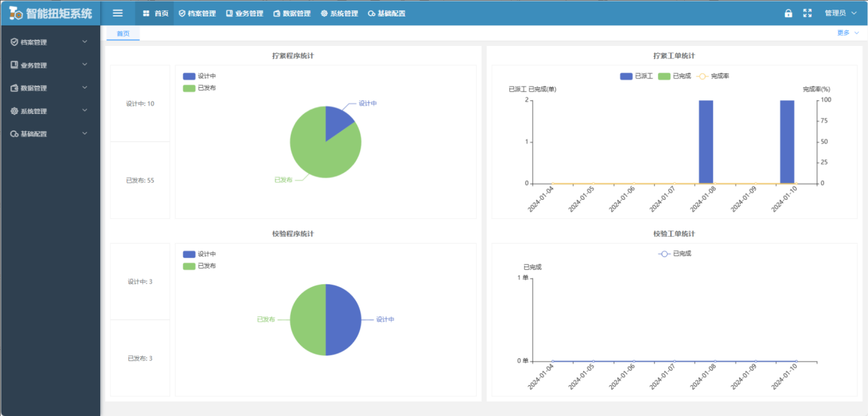Click the 已发布: 3 statistic
Screen dimensions: 868x416
[140, 358]
